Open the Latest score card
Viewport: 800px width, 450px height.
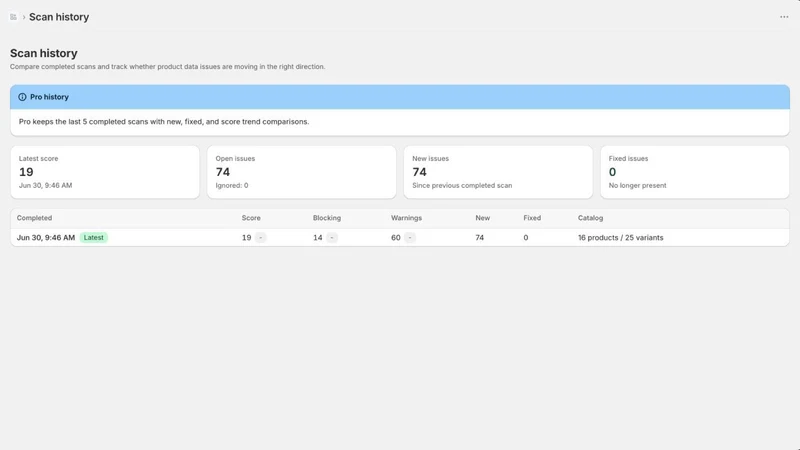click(105, 172)
